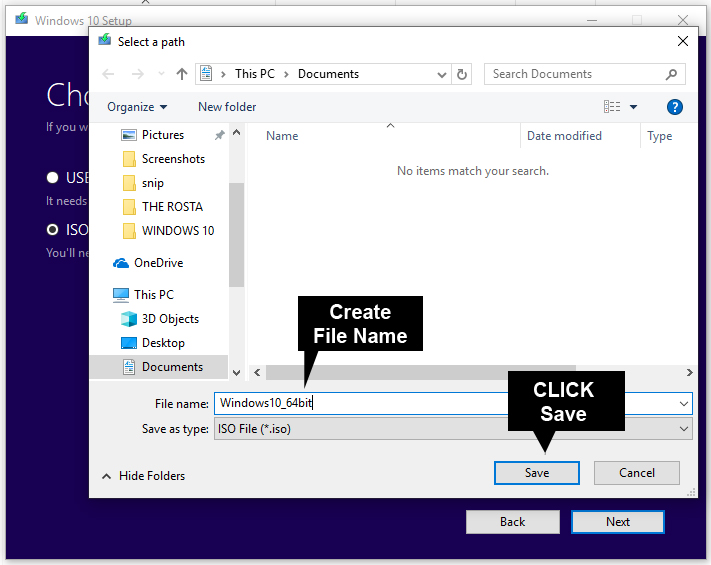
Task: Sort by Date modified column
Action: click(x=564, y=136)
